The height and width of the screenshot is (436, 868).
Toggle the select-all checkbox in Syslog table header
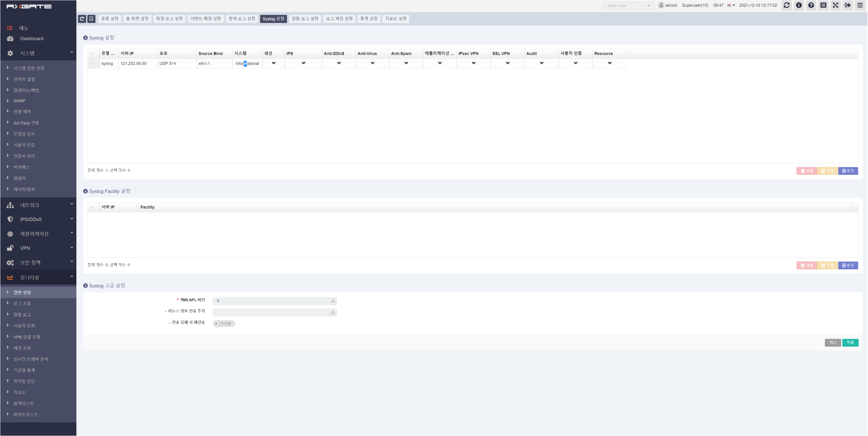point(92,54)
